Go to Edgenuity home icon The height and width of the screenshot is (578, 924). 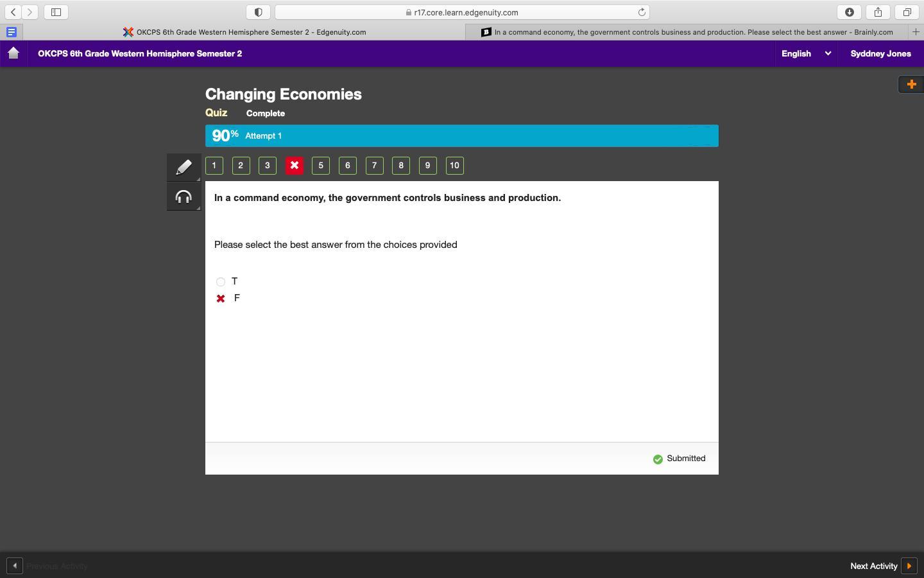pos(13,53)
